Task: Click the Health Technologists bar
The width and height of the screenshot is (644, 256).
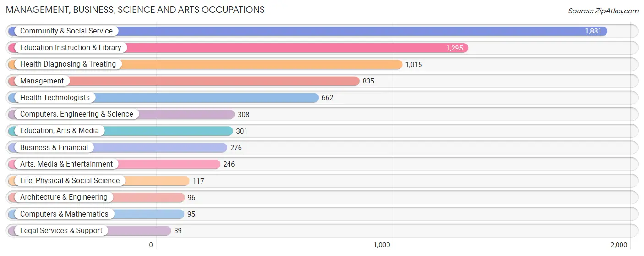Action: [x=163, y=98]
